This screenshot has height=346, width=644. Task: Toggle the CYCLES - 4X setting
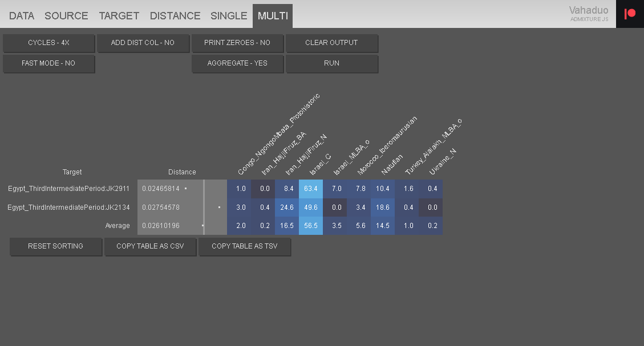click(x=48, y=43)
